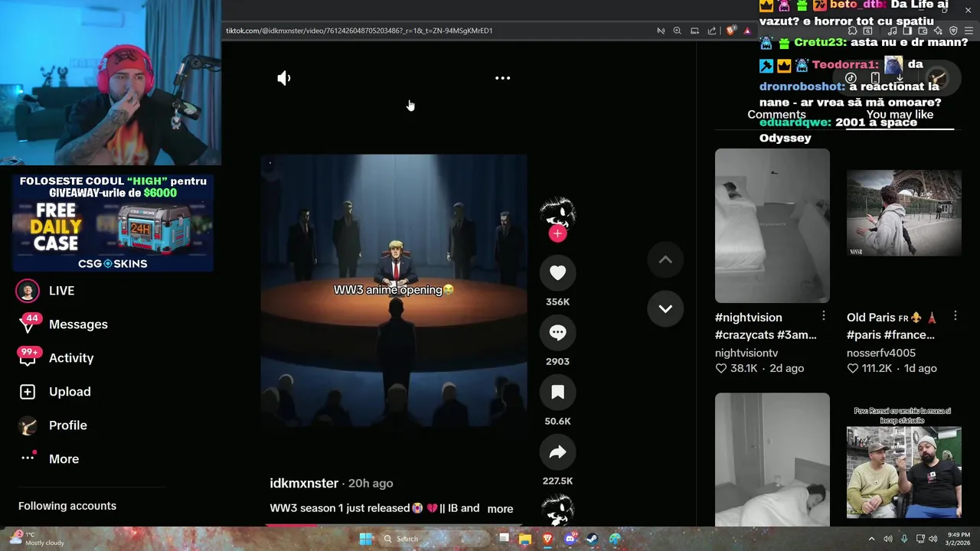Open the comments bubble showing 2903

[557, 332]
